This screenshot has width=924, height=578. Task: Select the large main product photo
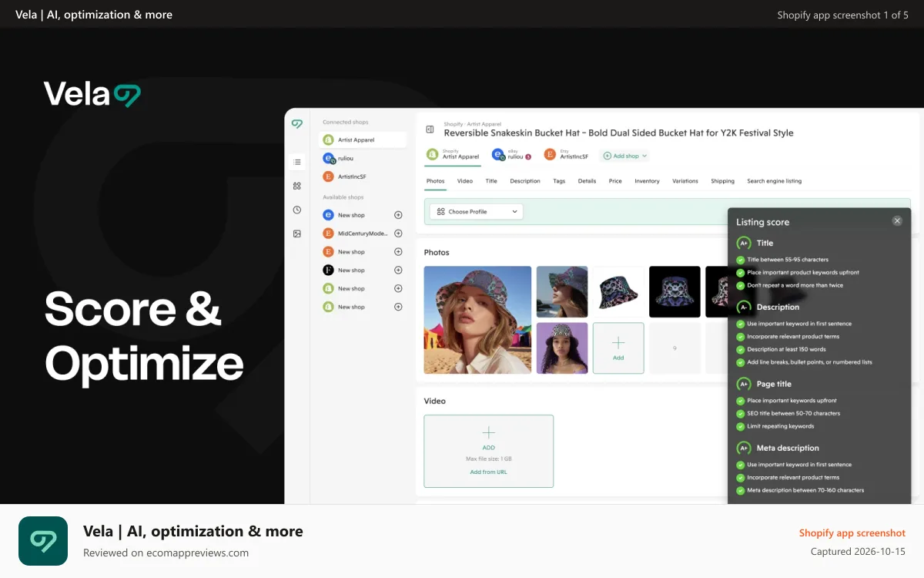point(477,320)
